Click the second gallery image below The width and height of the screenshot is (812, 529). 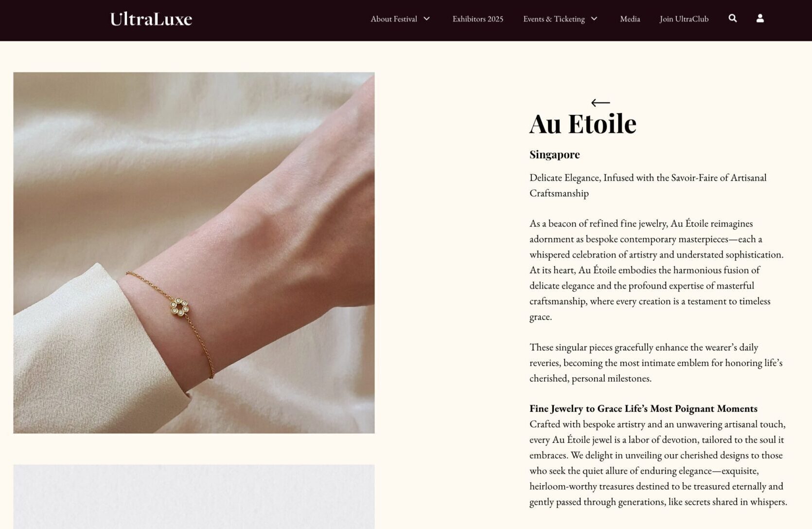[x=194, y=496]
